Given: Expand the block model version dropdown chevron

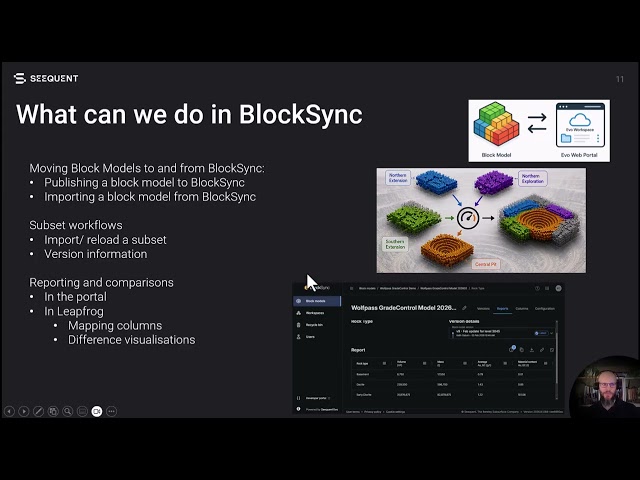Looking at the screenshot, I should [x=552, y=333].
